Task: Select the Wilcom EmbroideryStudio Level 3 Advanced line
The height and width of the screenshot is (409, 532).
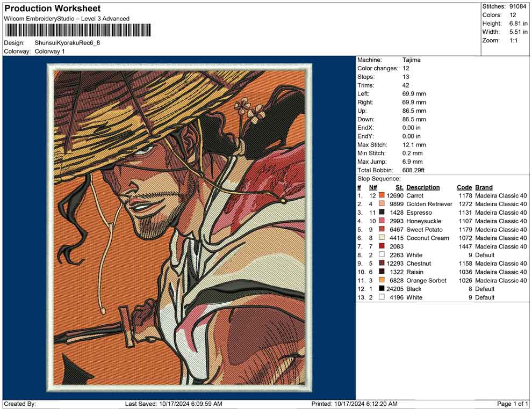Action: (67, 19)
